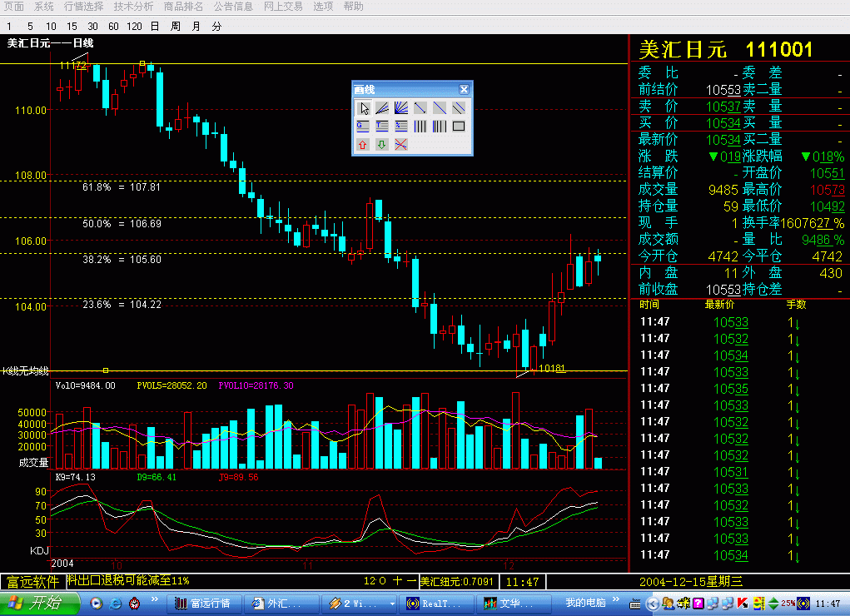
Task: Click the Vol0=9484.00 volume indicator label
Action: pyautogui.click(x=86, y=385)
